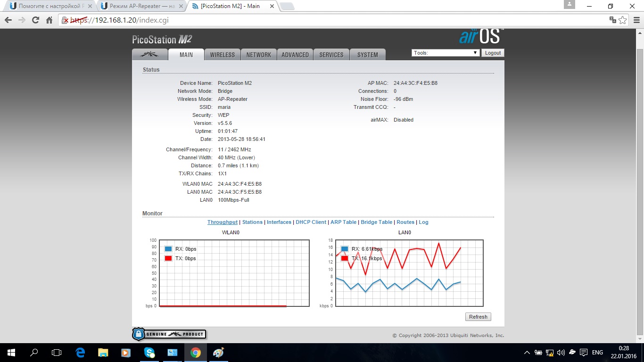Reload the page with the refresh icon
This screenshot has width=644, height=362.
[35, 20]
